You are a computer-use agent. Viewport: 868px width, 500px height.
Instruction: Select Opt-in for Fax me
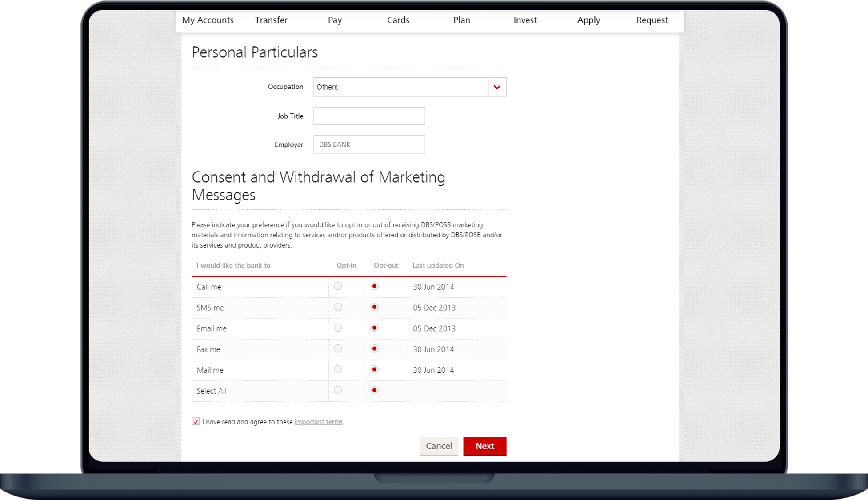point(338,349)
